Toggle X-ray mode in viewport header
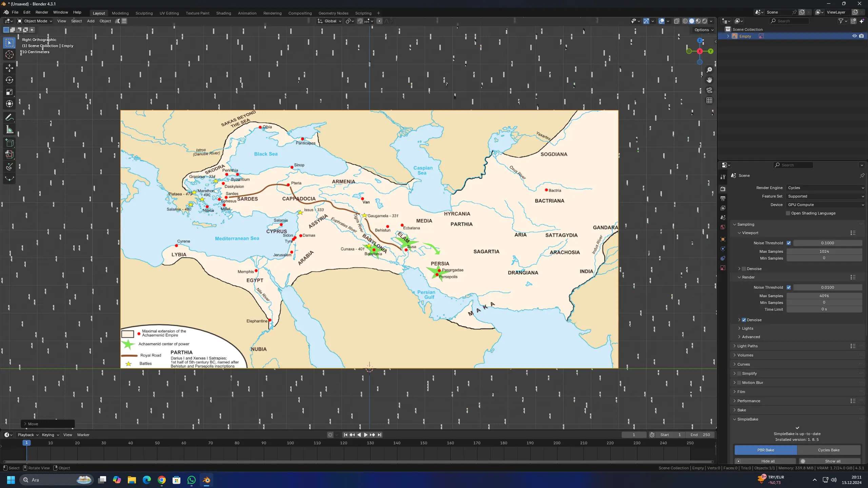 676,21
